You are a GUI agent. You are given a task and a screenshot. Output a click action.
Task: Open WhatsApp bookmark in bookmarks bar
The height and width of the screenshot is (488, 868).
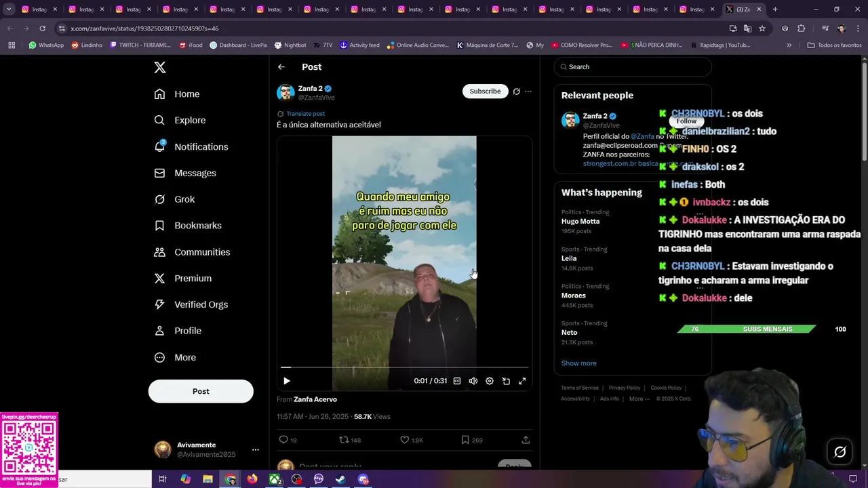46,45
